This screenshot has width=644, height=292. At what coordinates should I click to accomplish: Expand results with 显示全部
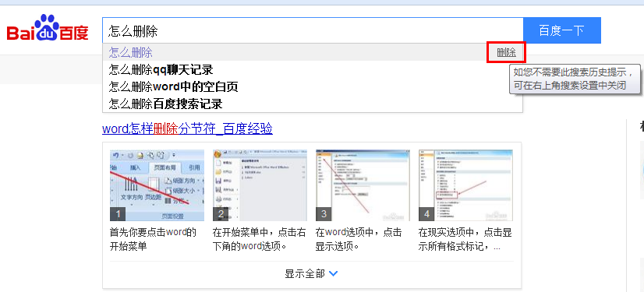[x=311, y=273]
